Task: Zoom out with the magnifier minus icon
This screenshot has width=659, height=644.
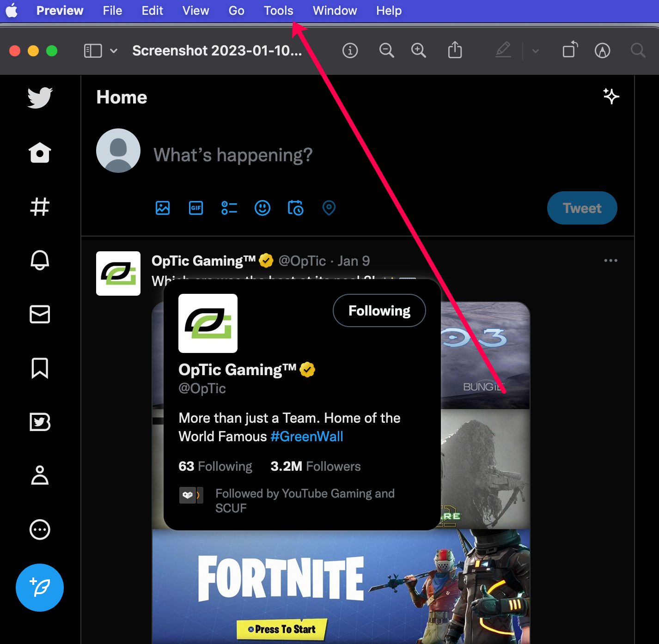Action: 386,50
